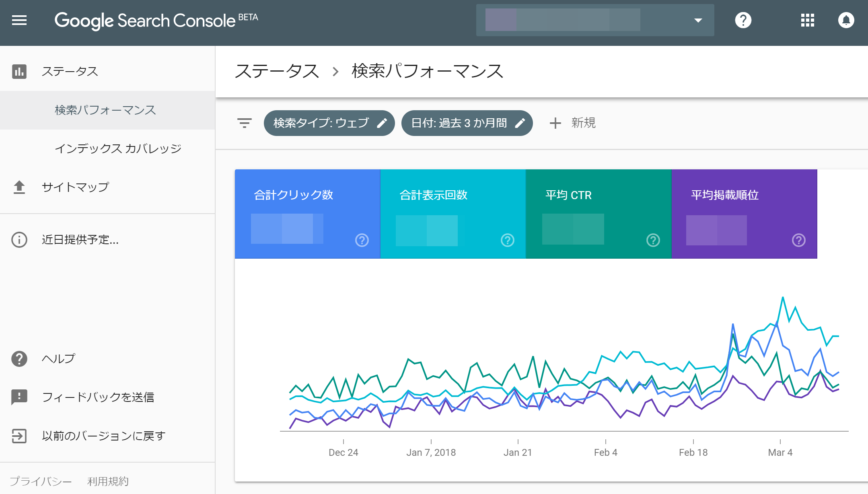Viewport: 868px width, 494px height.
Task: Click the Mar 4 axis label
Action: click(780, 453)
